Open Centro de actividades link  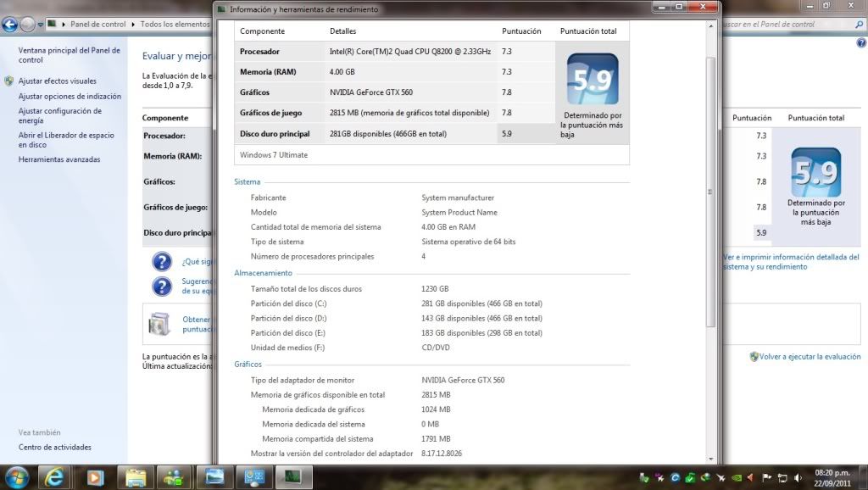point(55,448)
